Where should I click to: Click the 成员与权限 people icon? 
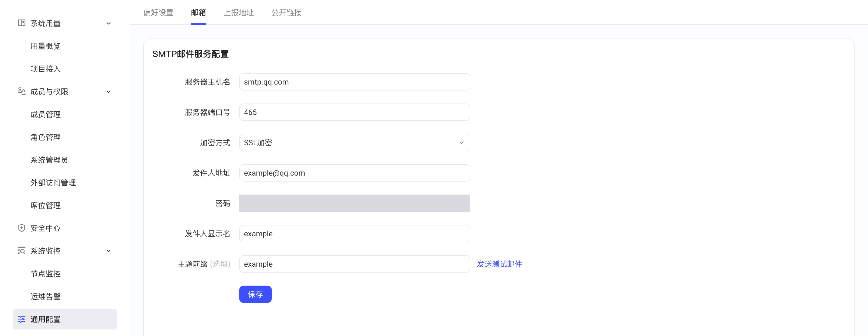(x=22, y=91)
